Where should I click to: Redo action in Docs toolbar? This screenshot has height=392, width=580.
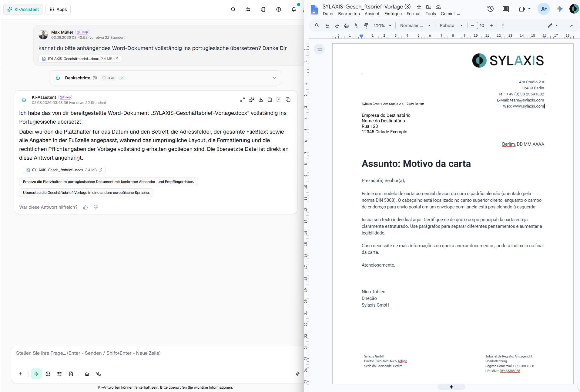337,26
